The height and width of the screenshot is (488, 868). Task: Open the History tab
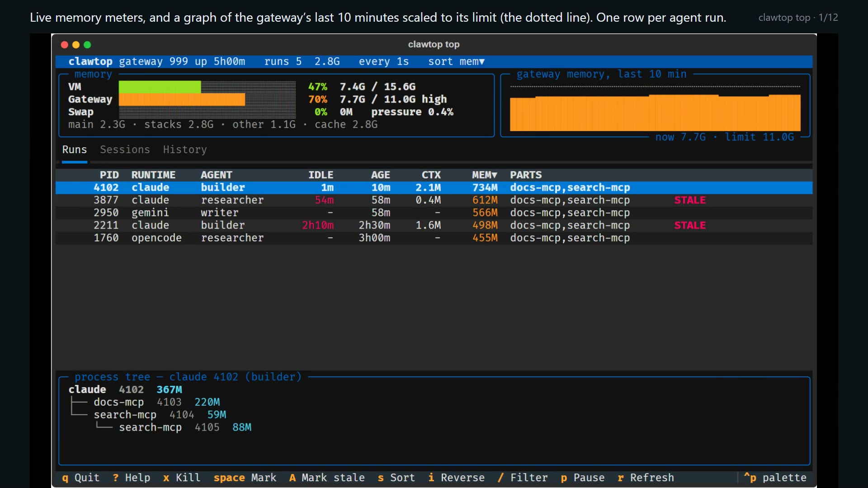[x=185, y=150]
